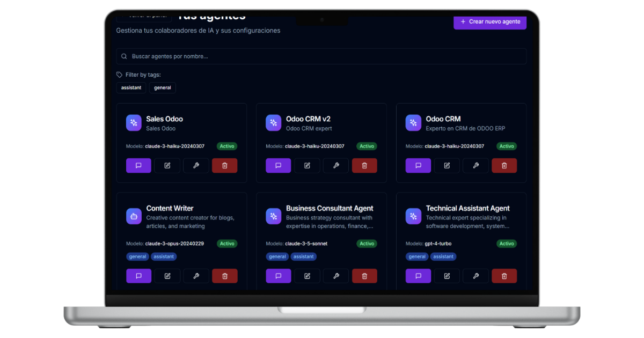Open the Business Consultant Agent title
The height and width of the screenshot is (338, 644).
(329, 208)
